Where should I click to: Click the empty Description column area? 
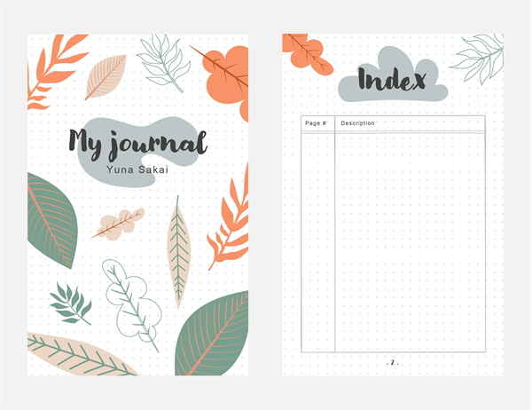pyautogui.click(x=410, y=240)
